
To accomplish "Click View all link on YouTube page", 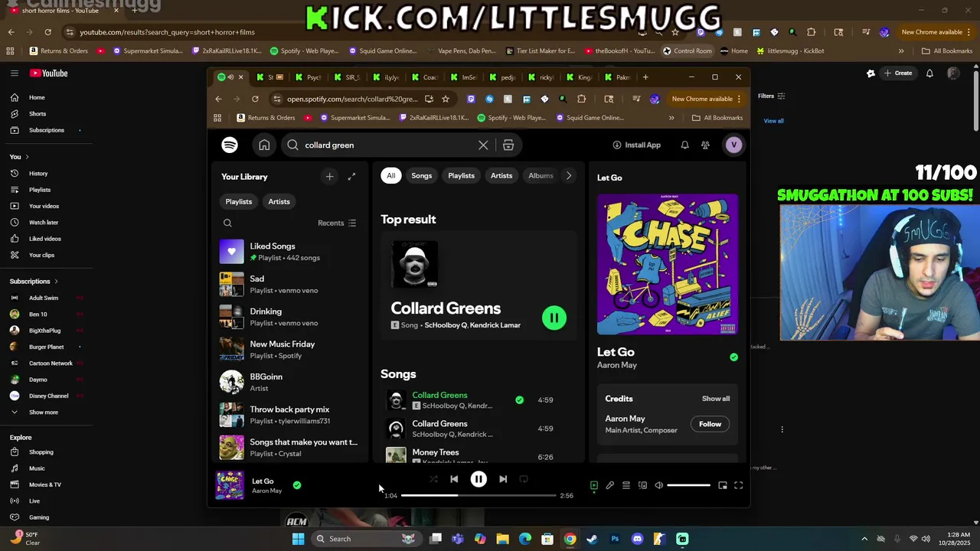I will [x=773, y=121].
